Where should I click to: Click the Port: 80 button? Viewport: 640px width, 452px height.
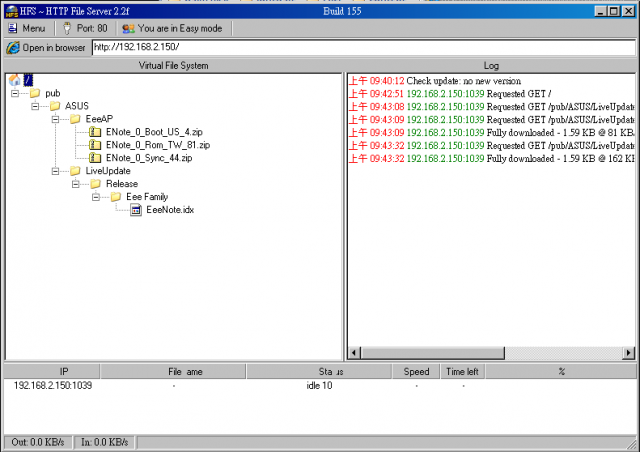(86, 28)
